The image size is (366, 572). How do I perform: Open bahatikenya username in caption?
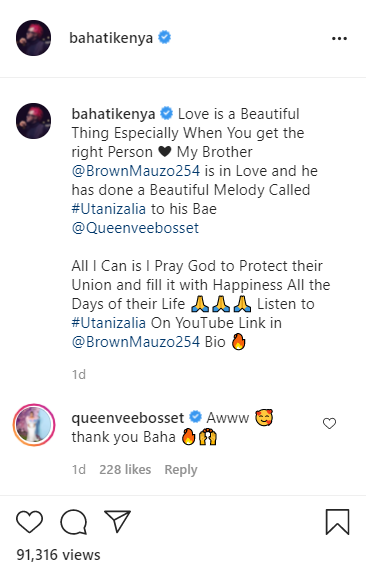pos(113,114)
